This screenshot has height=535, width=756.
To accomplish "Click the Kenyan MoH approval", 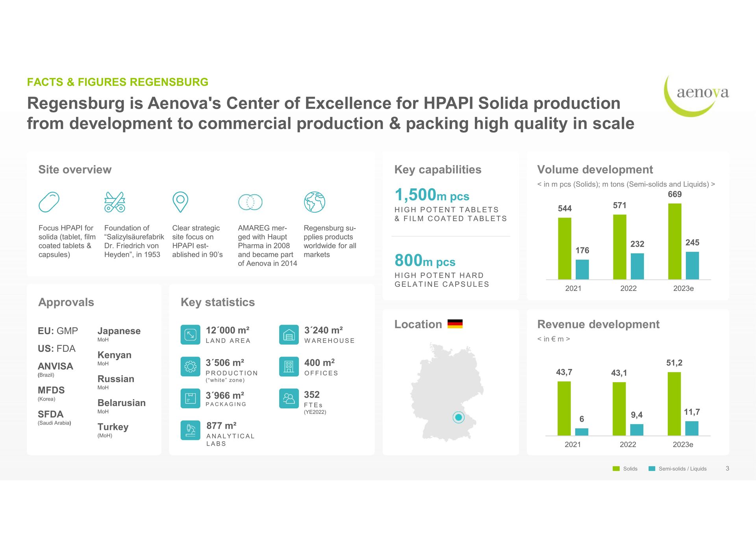I will 115,358.
